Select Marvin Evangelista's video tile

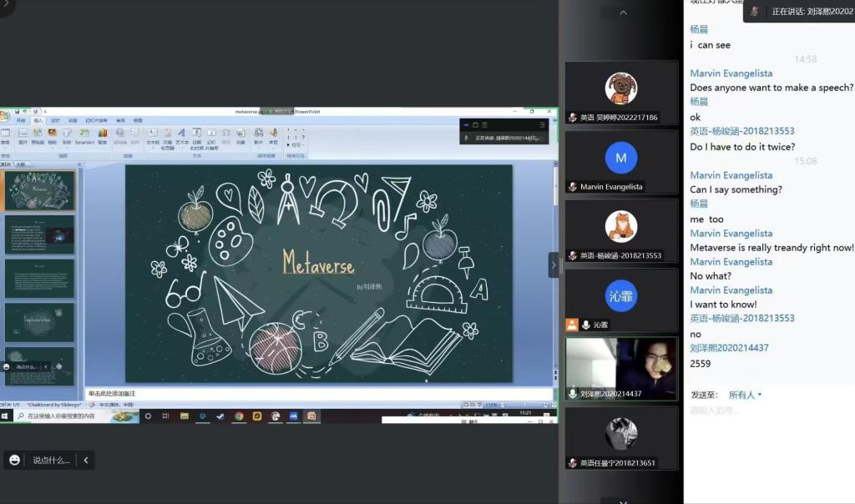(621, 162)
